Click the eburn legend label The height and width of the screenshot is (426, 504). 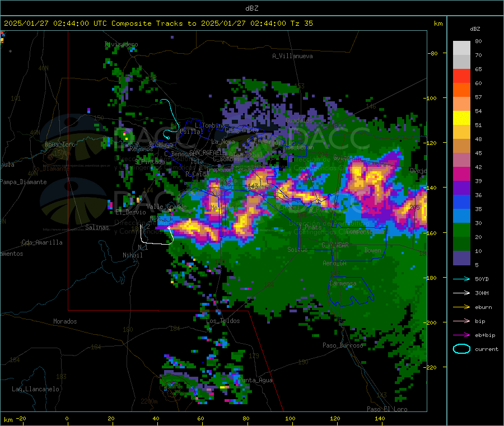point(483,307)
